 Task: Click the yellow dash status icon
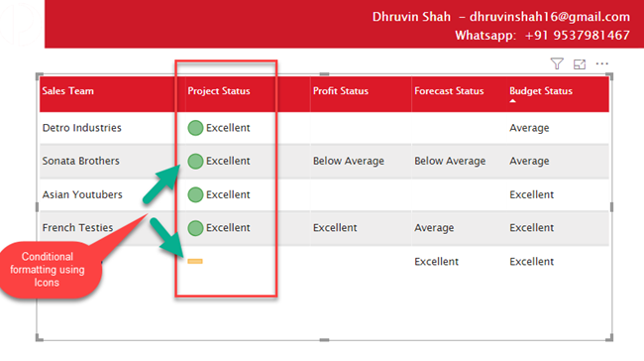tap(195, 261)
